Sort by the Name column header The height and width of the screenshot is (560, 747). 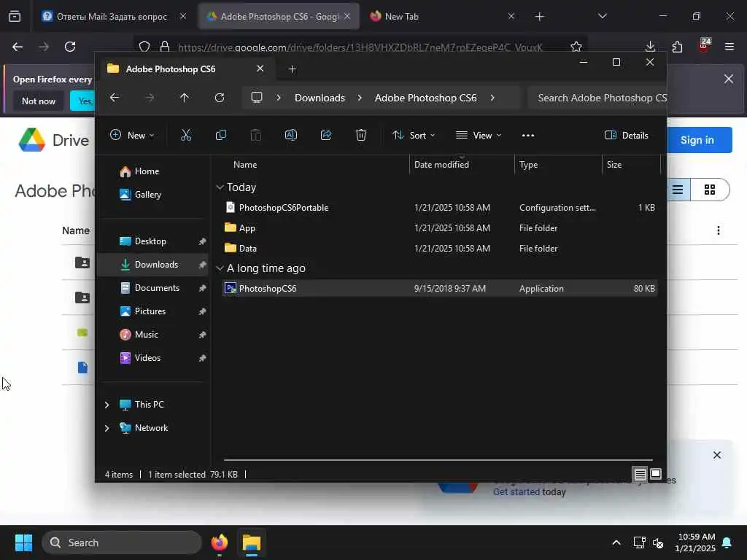(245, 165)
